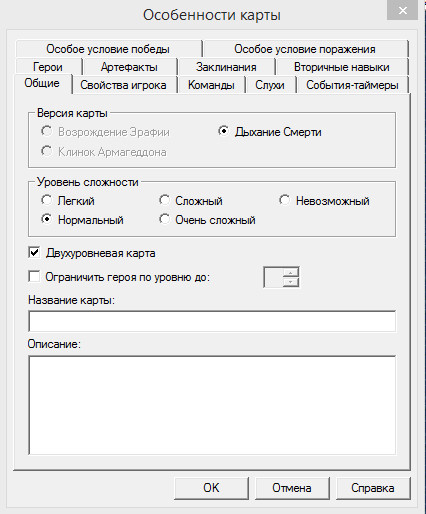Select the Клинок Армагеддона radio button
The height and width of the screenshot is (514, 426).
(47, 151)
